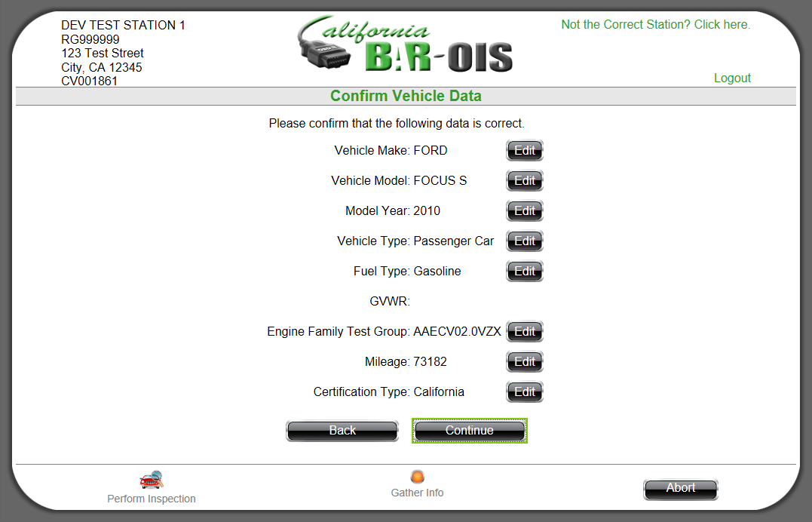Viewport: 812px width, 522px height.
Task: Click the 'Vehicle Model: FOCUS S' text
Action: (399, 180)
